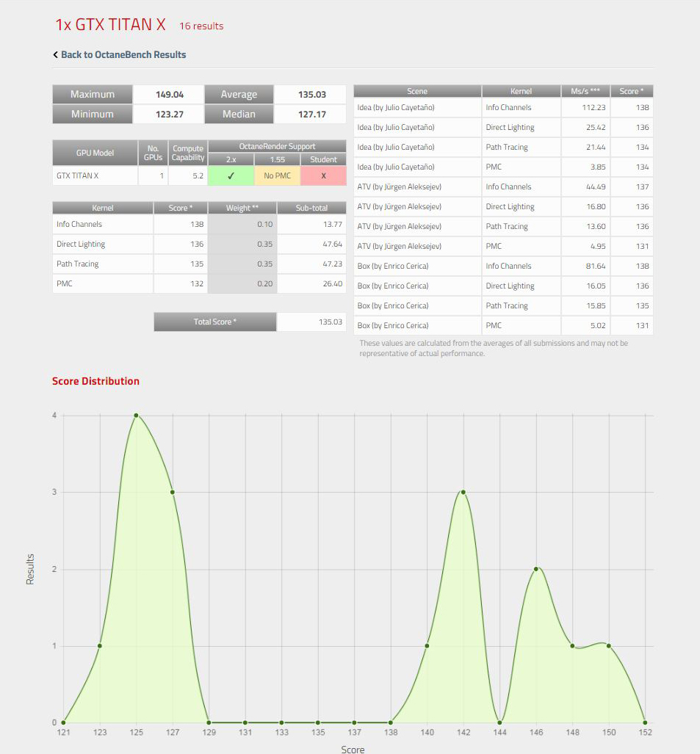Click the Score Distribution heading

point(95,381)
